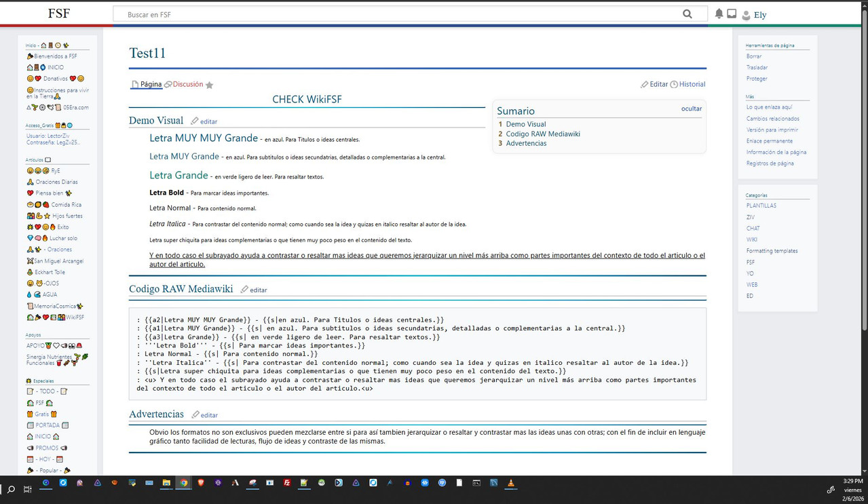Screen dimensions: 868x504
Task: Switch to the Página tab
Action: click(x=151, y=85)
